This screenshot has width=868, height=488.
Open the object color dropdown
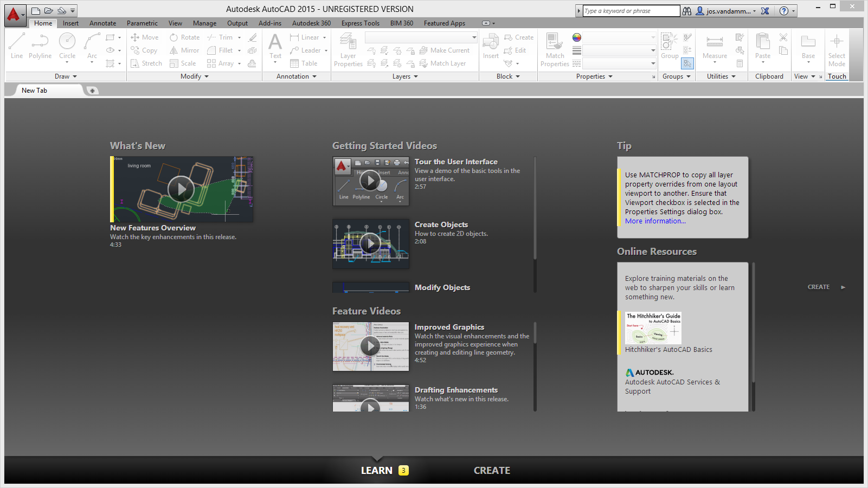619,37
